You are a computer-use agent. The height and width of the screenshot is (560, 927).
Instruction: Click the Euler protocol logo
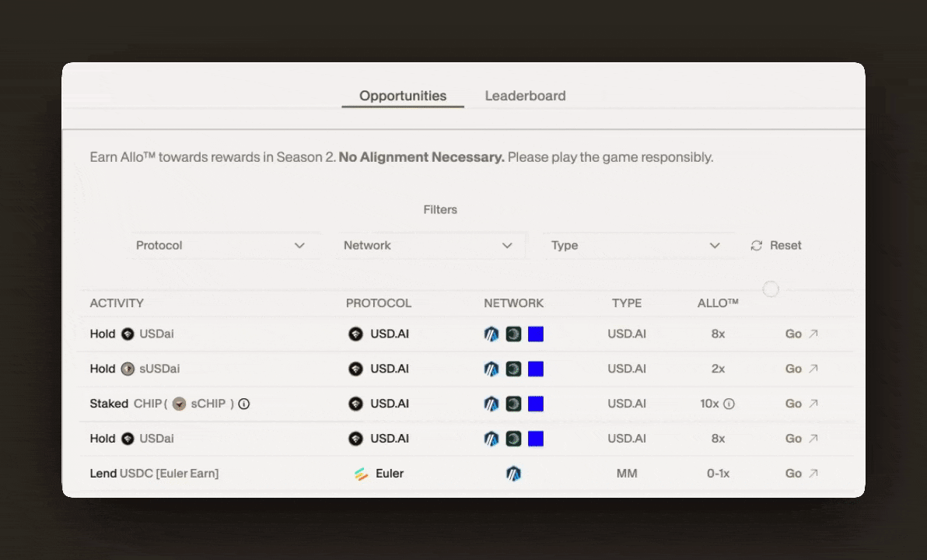point(361,474)
